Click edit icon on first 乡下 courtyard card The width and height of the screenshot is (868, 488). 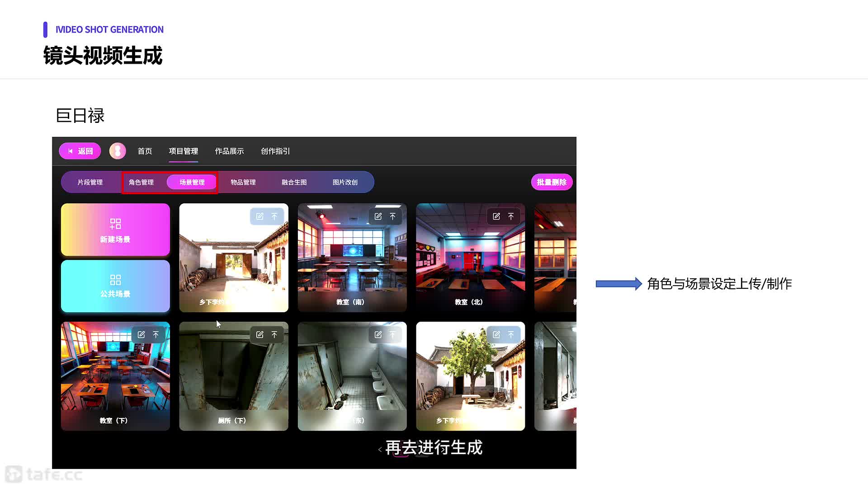coord(259,216)
